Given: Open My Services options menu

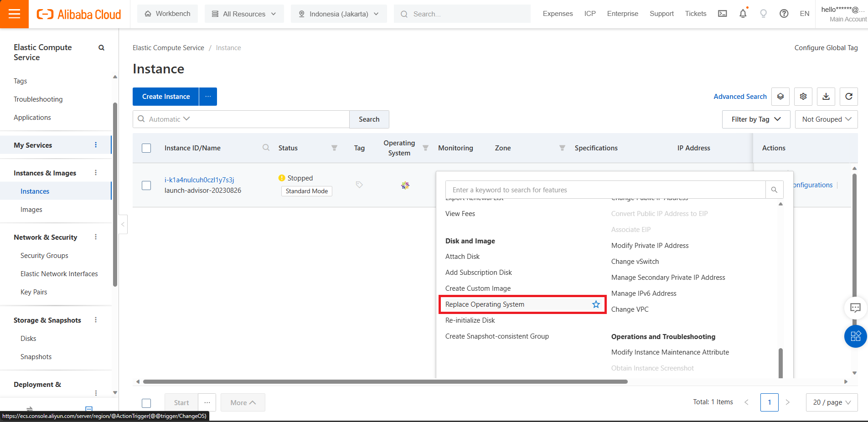Looking at the screenshot, I should click(96, 145).
